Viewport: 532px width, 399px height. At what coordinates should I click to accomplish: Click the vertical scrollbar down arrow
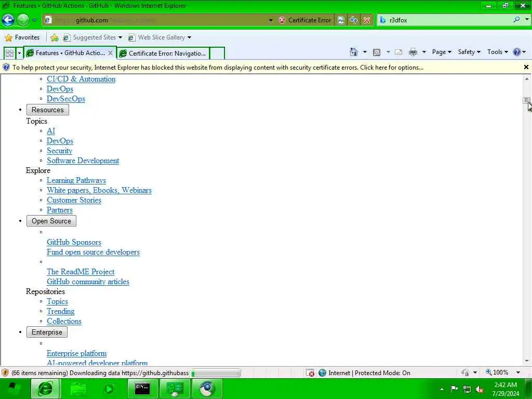click(527, 362)
